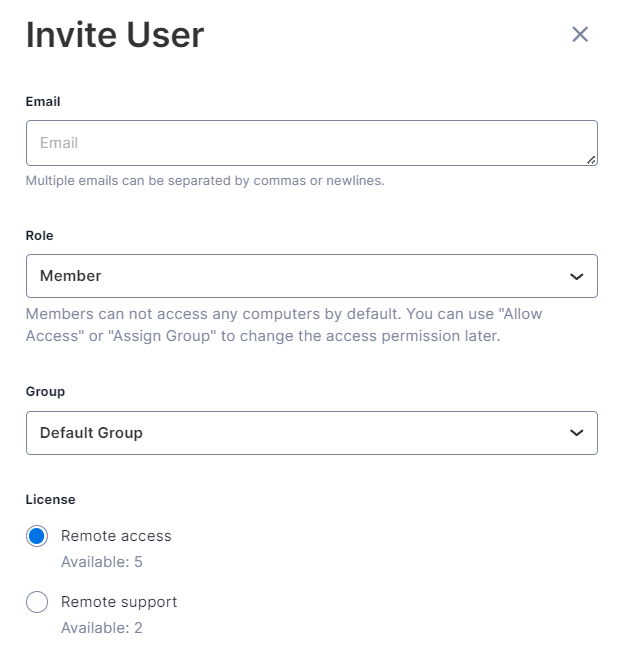This screenshot has height=649, width=633.
Task: Click the Group field label
Action: [x=45, y=392]
